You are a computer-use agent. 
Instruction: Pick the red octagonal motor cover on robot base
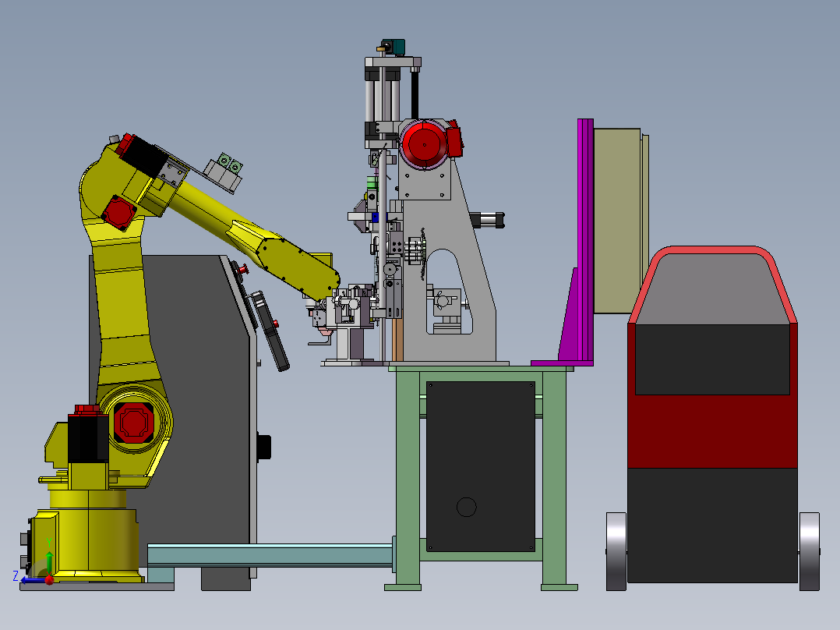(x=133, y=423)
